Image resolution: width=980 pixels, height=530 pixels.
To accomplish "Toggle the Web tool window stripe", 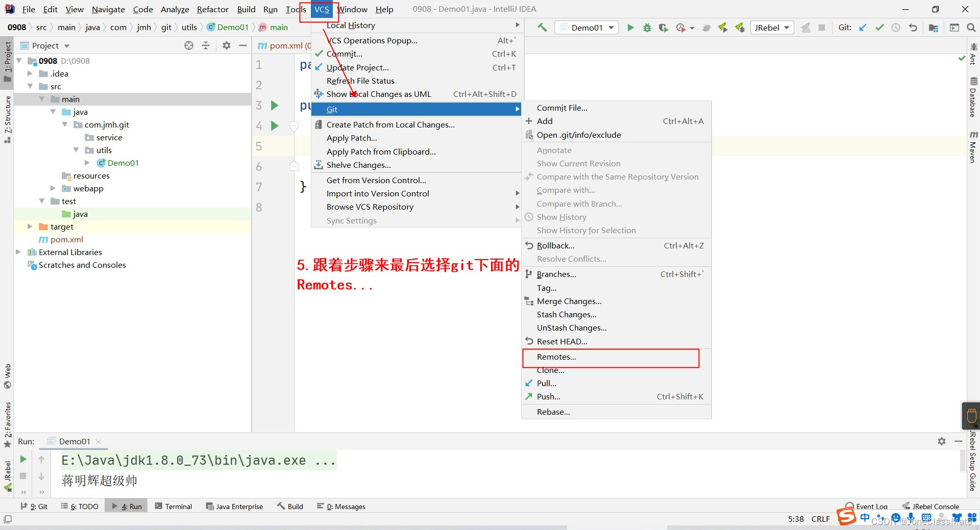I will point(7,376).
